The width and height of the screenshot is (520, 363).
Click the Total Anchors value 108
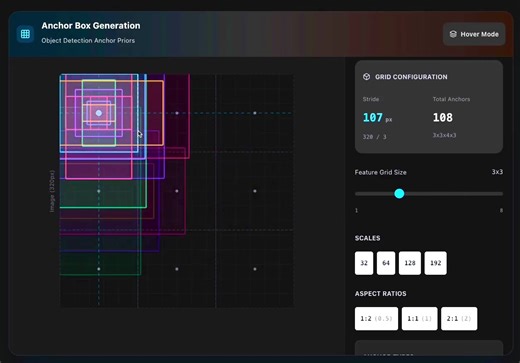point(443,117)
